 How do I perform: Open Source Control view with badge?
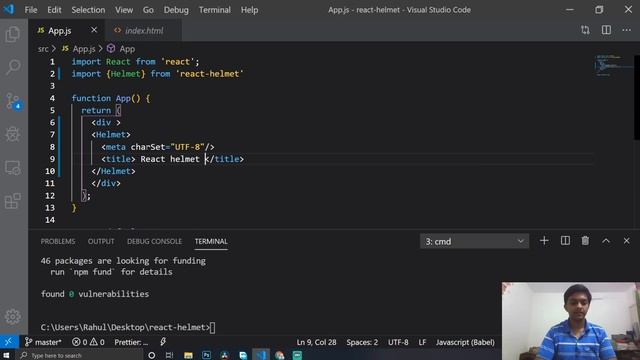[13, 101]
